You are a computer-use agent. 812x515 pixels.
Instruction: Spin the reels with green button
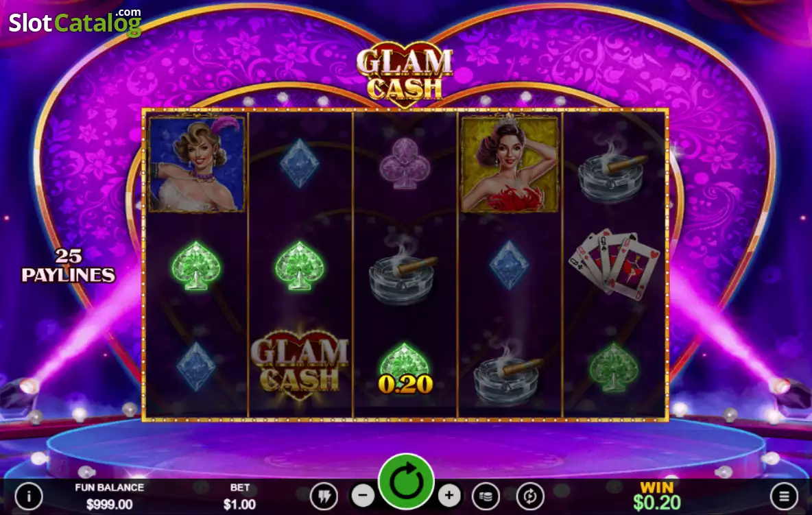coord(406,481)
